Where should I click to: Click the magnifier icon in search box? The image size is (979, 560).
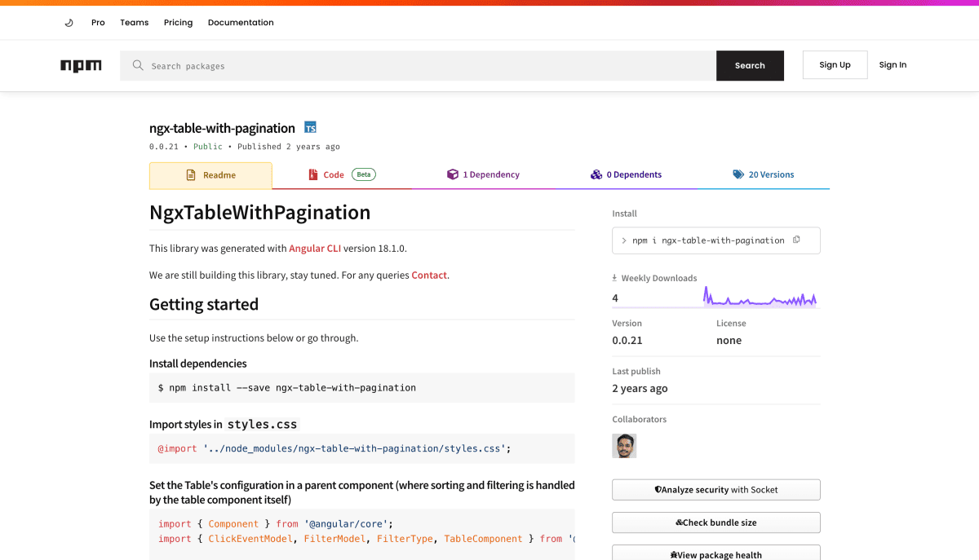point(138,65)
